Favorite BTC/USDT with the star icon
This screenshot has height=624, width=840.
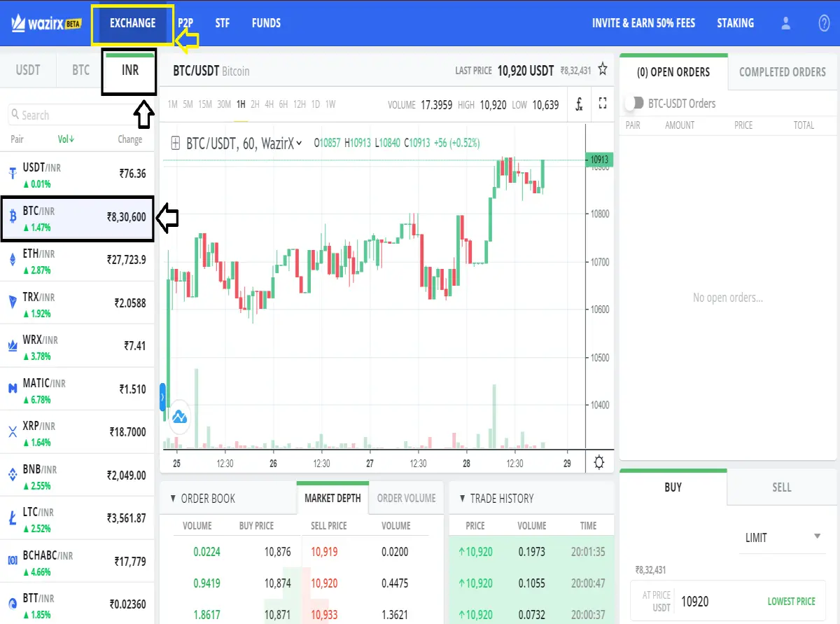603,69
